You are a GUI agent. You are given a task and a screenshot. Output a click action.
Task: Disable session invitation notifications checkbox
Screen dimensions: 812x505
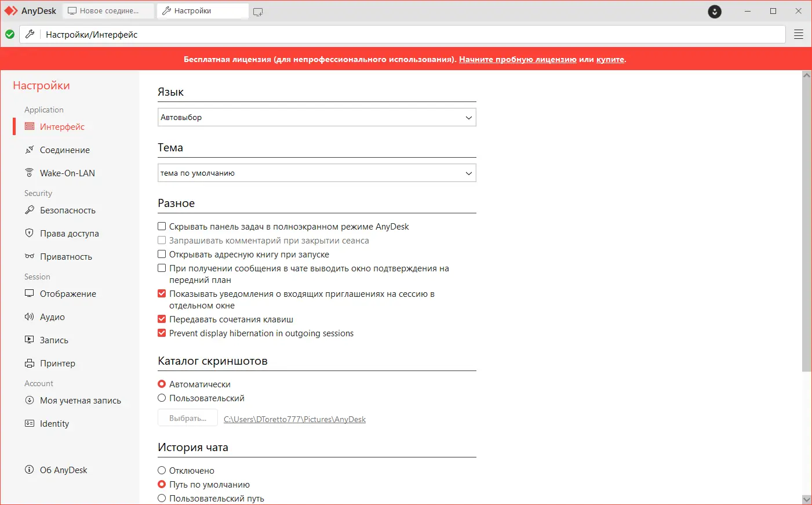[162, 293]
